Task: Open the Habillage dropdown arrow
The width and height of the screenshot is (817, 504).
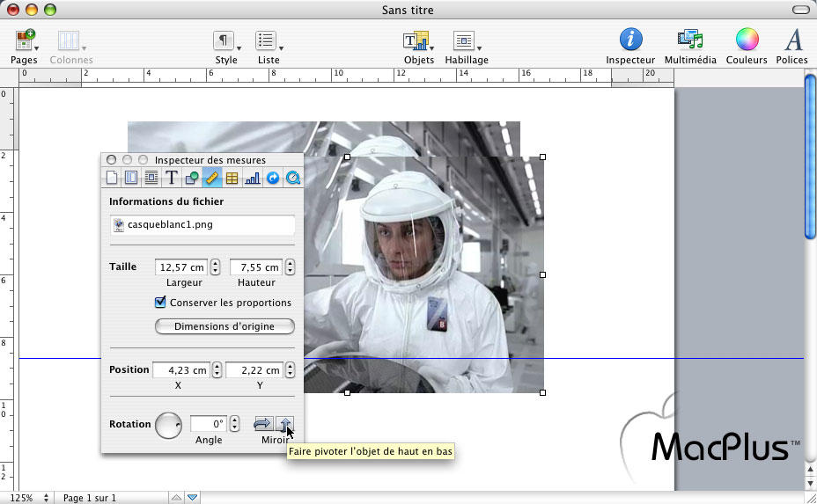Action: click(479, 48)
